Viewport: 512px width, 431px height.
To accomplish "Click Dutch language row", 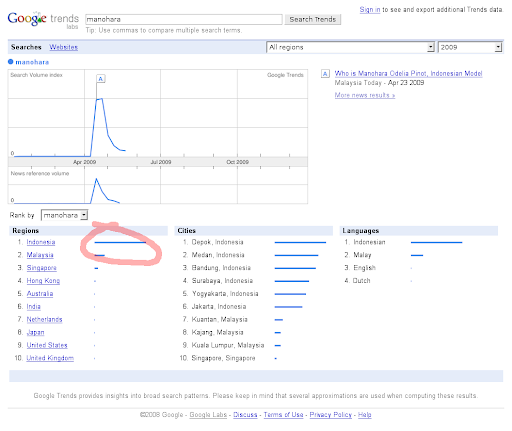I will 378,281.
